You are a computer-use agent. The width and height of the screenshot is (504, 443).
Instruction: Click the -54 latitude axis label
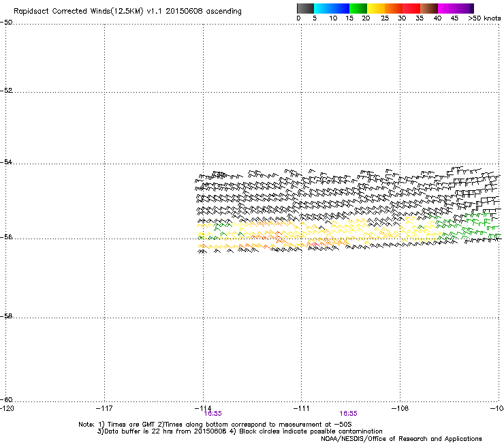(6, 162)
